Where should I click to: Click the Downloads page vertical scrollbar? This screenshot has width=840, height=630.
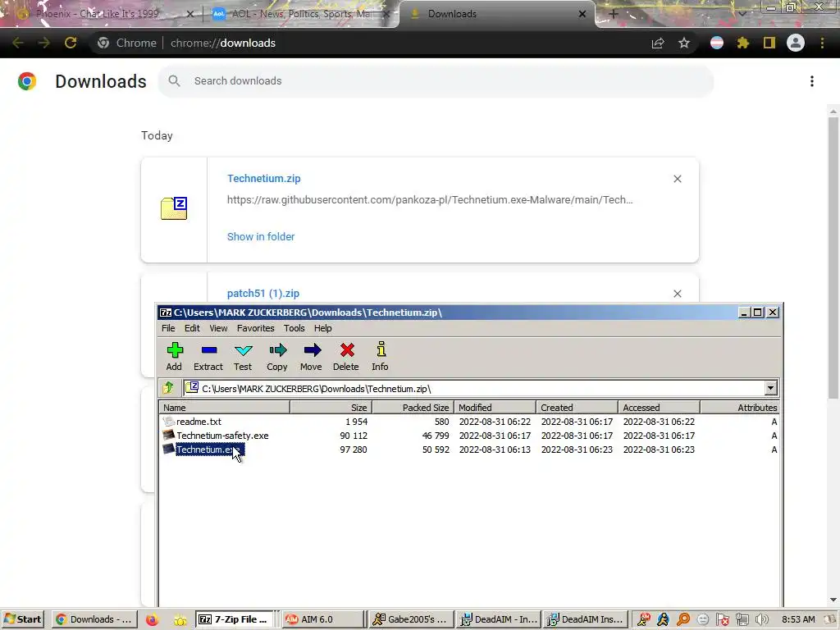pyautogui.click(x=833, y=257)
